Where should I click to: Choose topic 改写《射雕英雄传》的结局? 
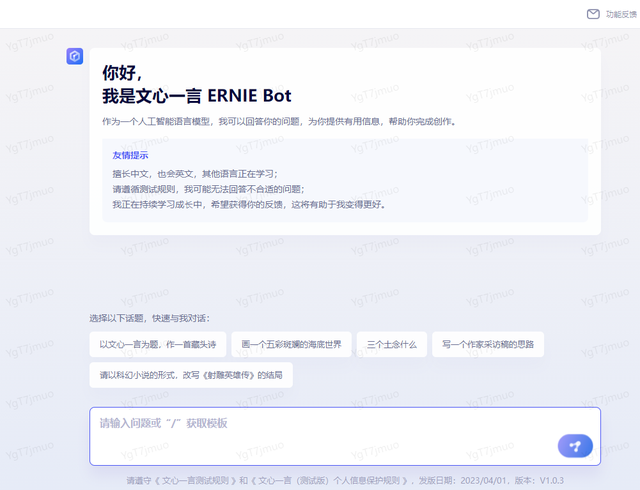click(x=191, y=375)
